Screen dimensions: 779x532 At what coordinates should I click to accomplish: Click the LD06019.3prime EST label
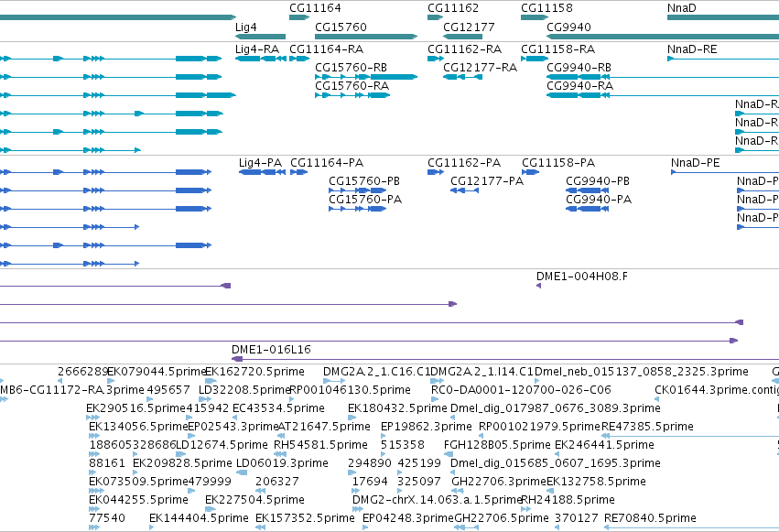282,463
